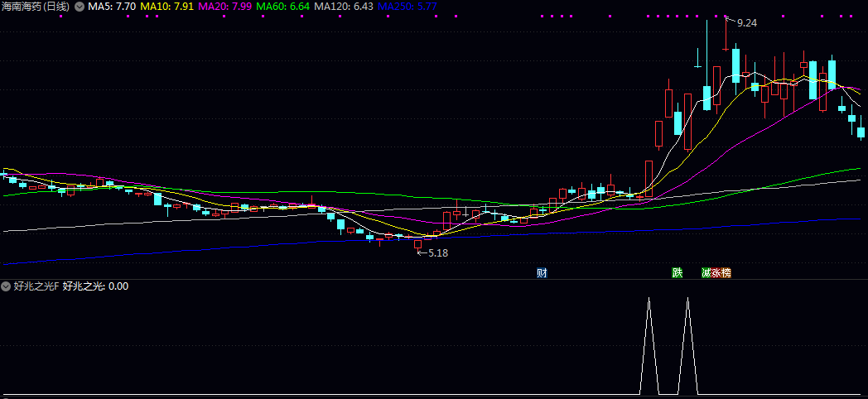Click the 好兆之光F indicator name
The height and width of the screenshot is (399, 868).
(36, 286)
